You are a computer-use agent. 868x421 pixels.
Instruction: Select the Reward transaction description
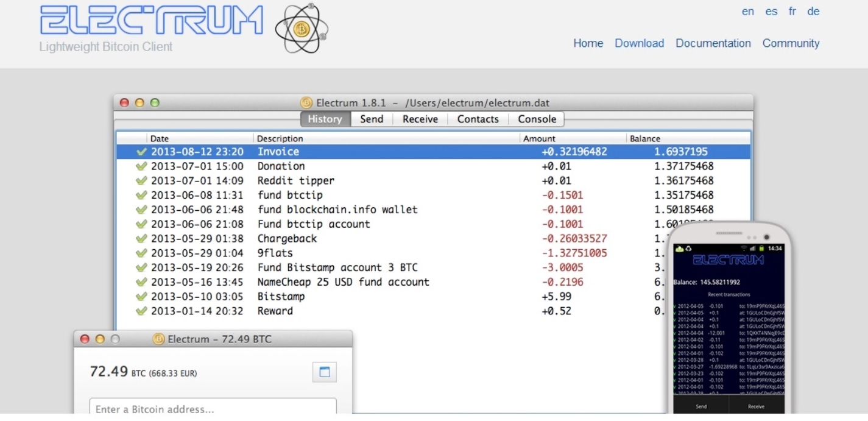(275, 311)
